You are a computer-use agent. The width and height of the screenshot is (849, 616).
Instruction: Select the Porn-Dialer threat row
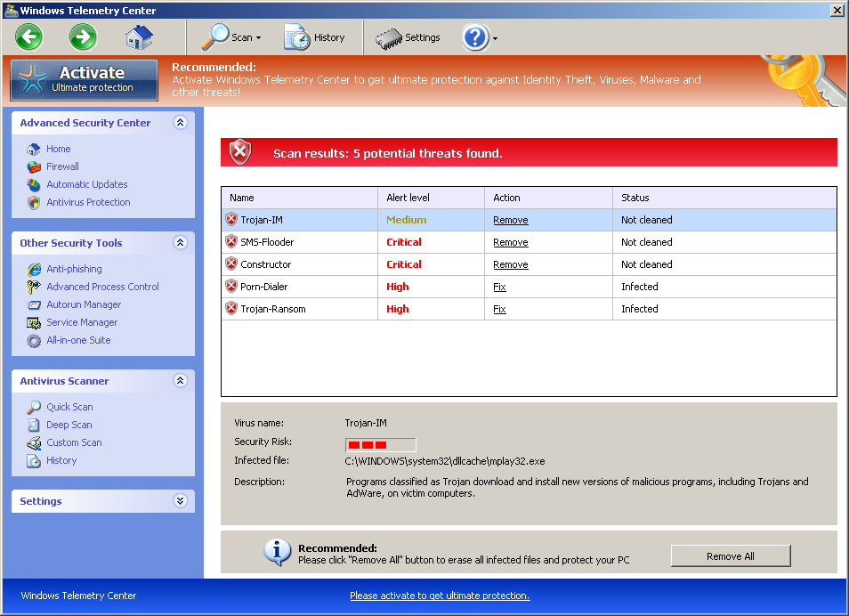(529, 287)
